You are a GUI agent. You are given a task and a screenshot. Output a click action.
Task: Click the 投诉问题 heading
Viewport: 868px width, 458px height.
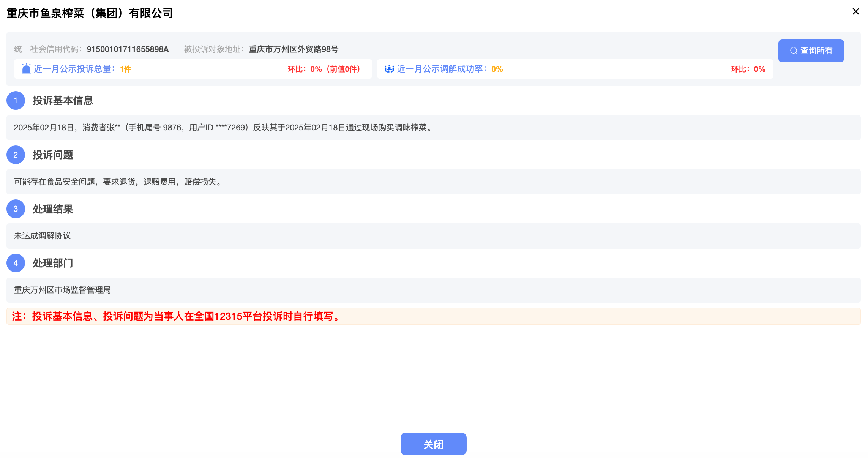point(53,155)
